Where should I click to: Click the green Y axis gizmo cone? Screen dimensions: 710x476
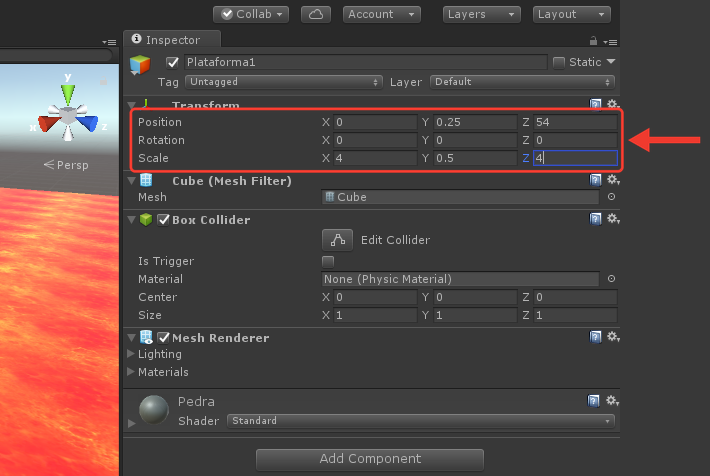coord(68,94)
